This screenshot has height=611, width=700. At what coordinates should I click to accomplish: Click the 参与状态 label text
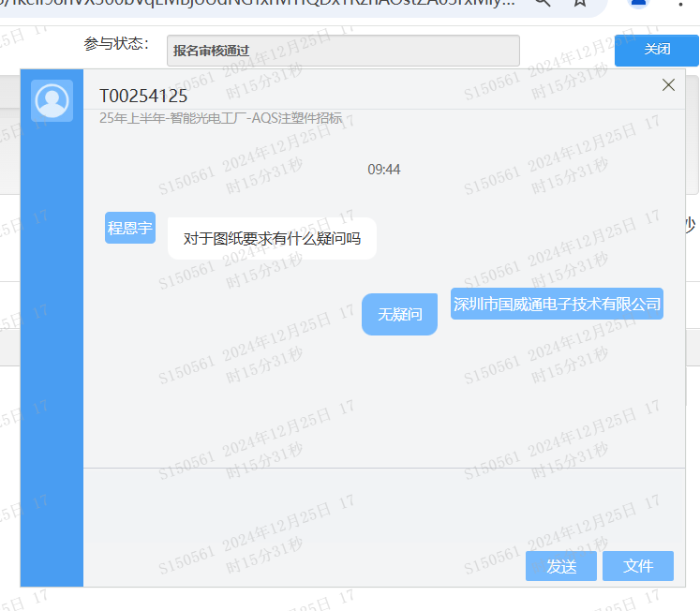click(116, 44)
